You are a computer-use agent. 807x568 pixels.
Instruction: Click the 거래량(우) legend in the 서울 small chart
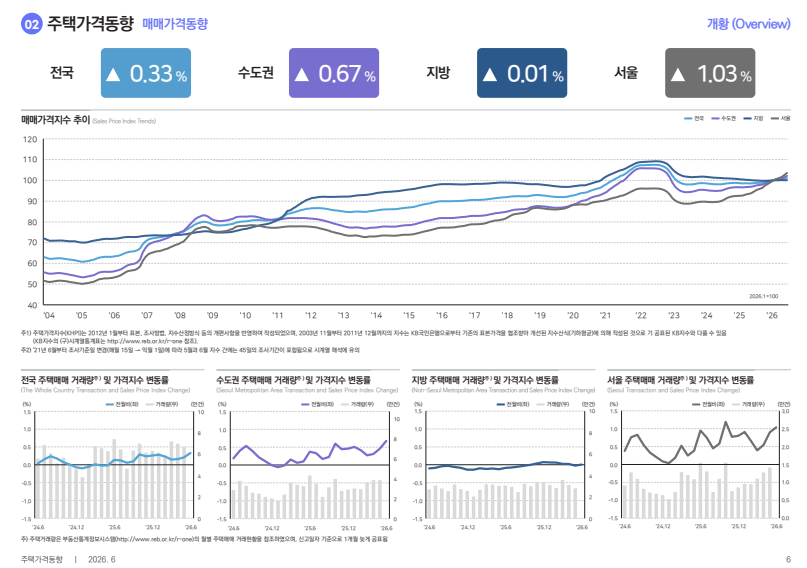point(748,404)
